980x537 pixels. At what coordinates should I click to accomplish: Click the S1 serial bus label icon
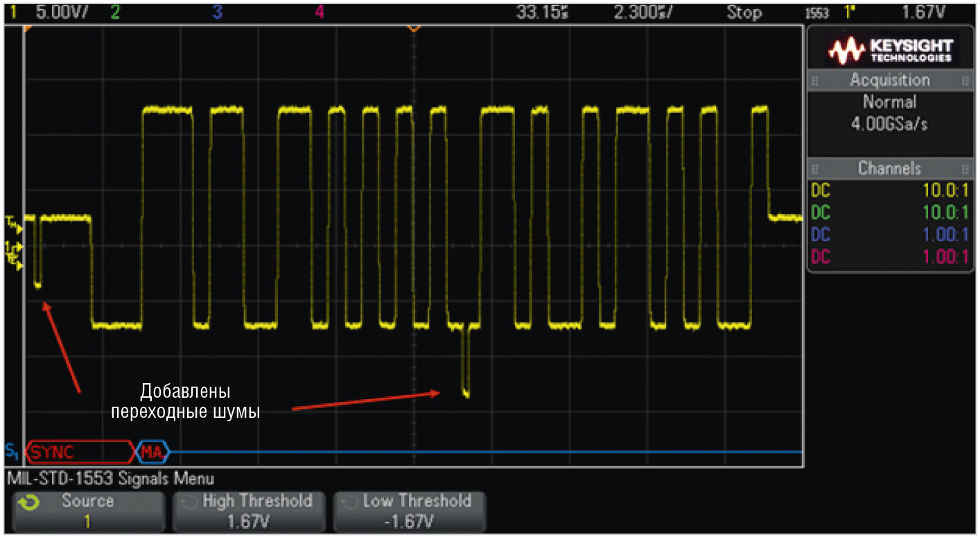(12, 452)
